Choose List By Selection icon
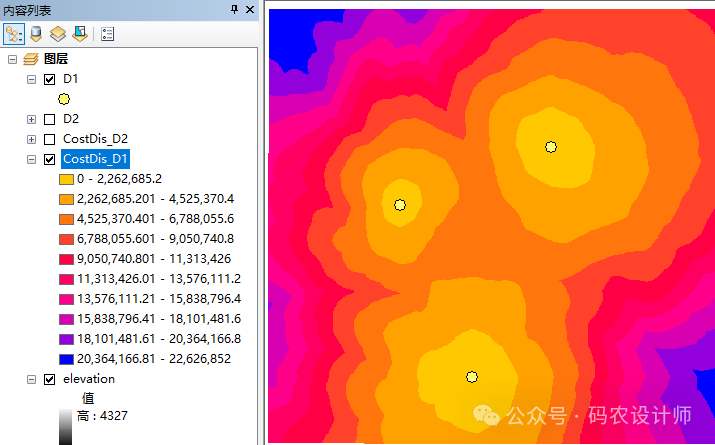Viewport: 715px width, 445px height. [79, 33]
